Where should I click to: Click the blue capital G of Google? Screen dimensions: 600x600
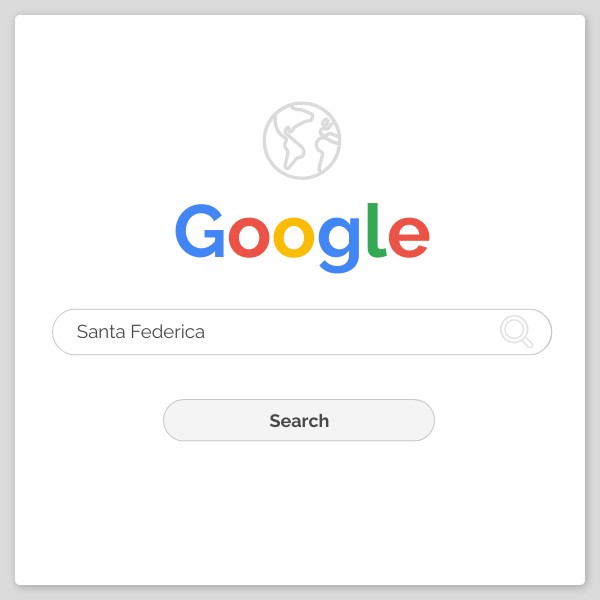(200, 231)
